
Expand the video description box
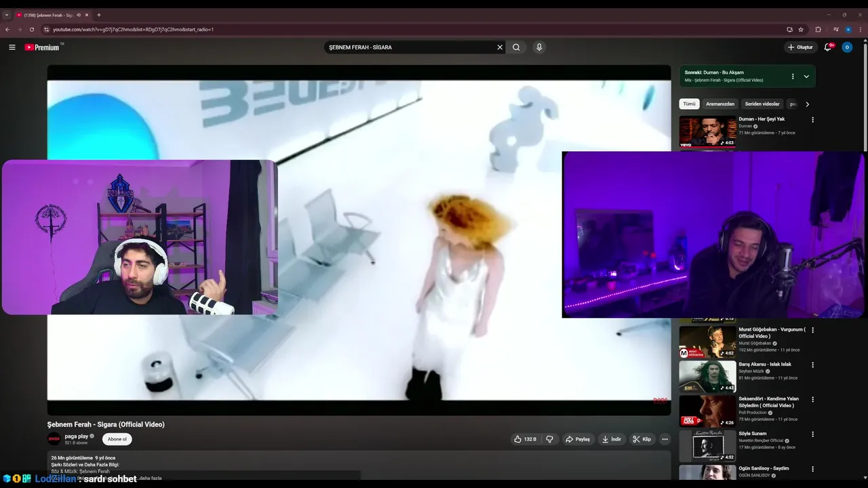click(359, 468)
